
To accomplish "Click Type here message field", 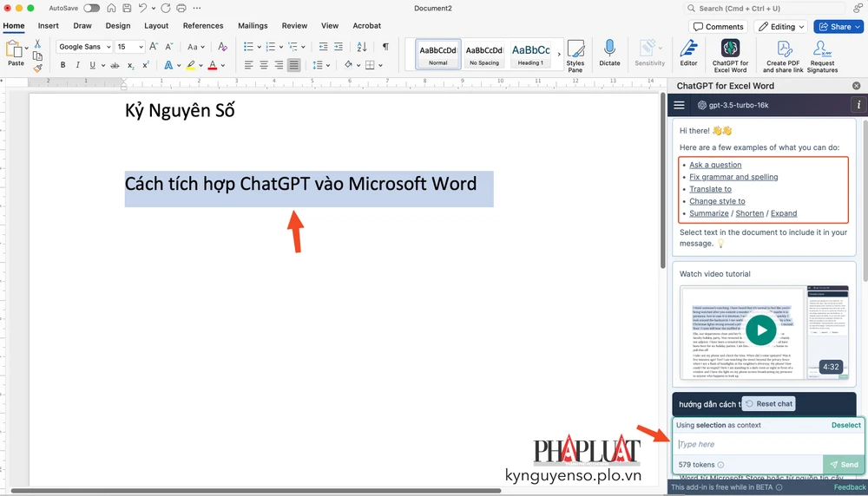I will 768,444.
